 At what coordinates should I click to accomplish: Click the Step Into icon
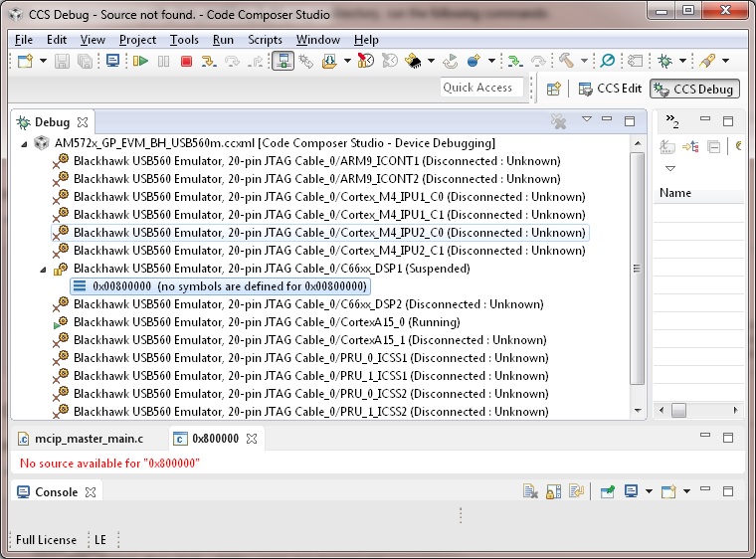(x=209, y=62)
